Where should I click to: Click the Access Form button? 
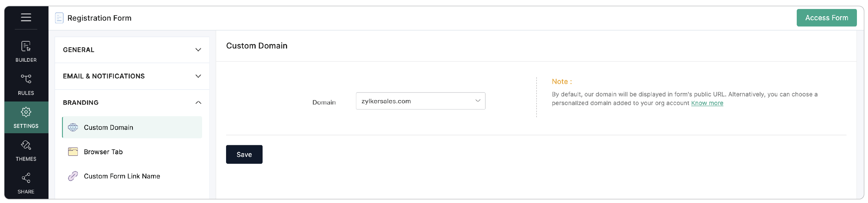[827, 18]
